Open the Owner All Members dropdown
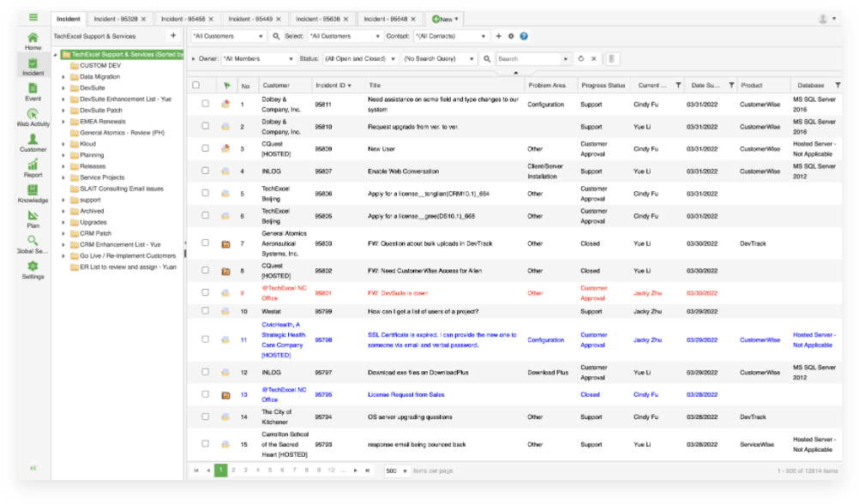The image size is (859, 504). [258, 58]
